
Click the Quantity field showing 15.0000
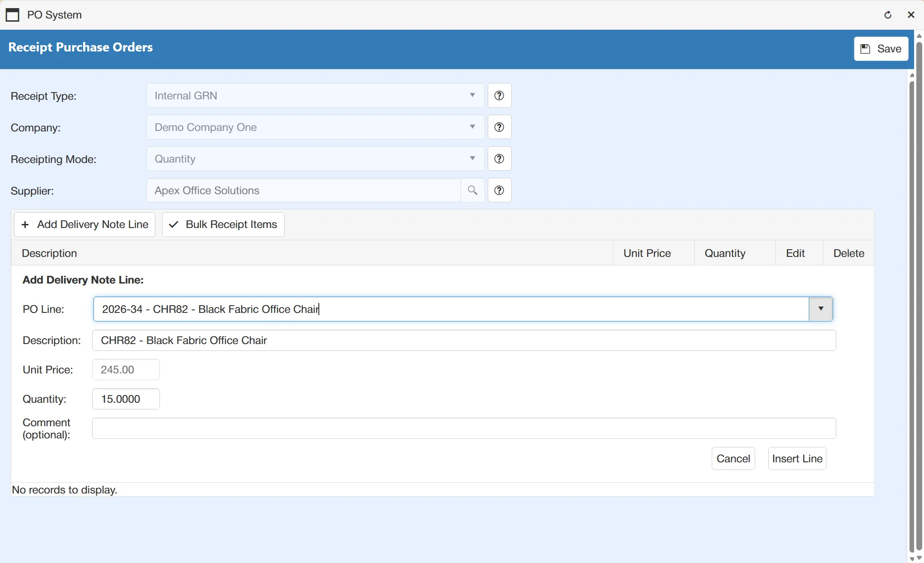126,399
